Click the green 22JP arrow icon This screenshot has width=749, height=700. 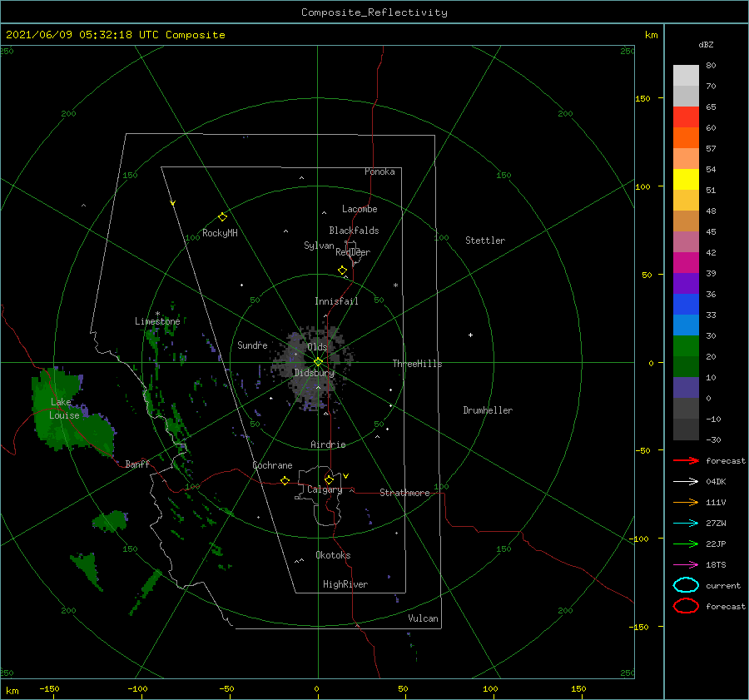[x=686, y=544]
